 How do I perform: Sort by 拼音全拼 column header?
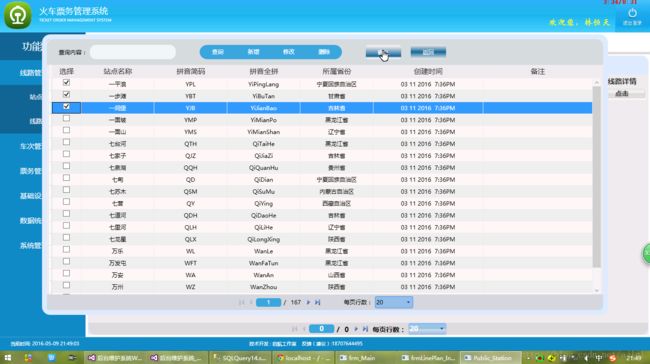pos(264,71)
